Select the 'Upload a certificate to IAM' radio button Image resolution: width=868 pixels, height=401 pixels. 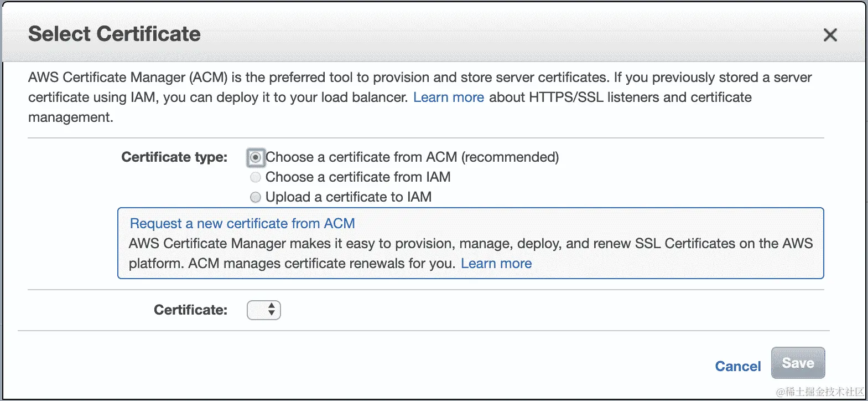click(255, 197)
